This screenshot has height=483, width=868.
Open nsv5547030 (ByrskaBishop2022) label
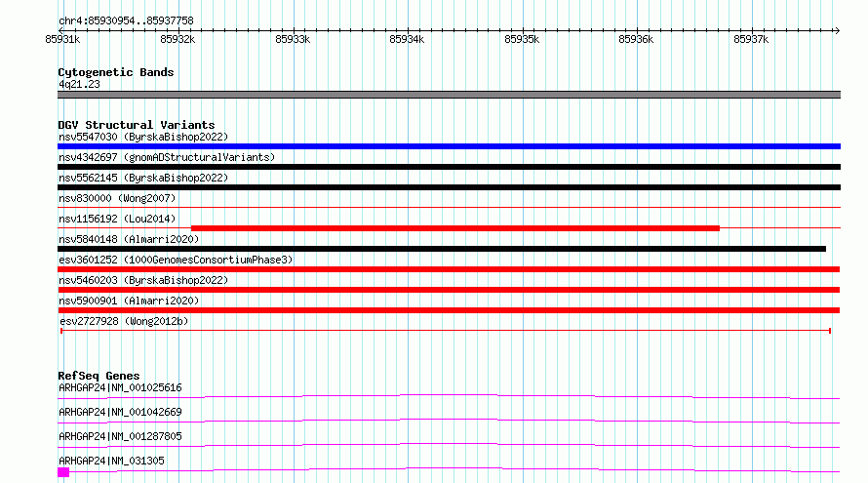pyautogui.click(x=143, y=137)
